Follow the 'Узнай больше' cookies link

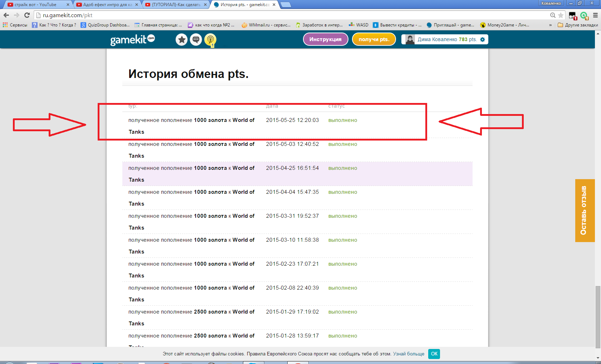[409, 354]
